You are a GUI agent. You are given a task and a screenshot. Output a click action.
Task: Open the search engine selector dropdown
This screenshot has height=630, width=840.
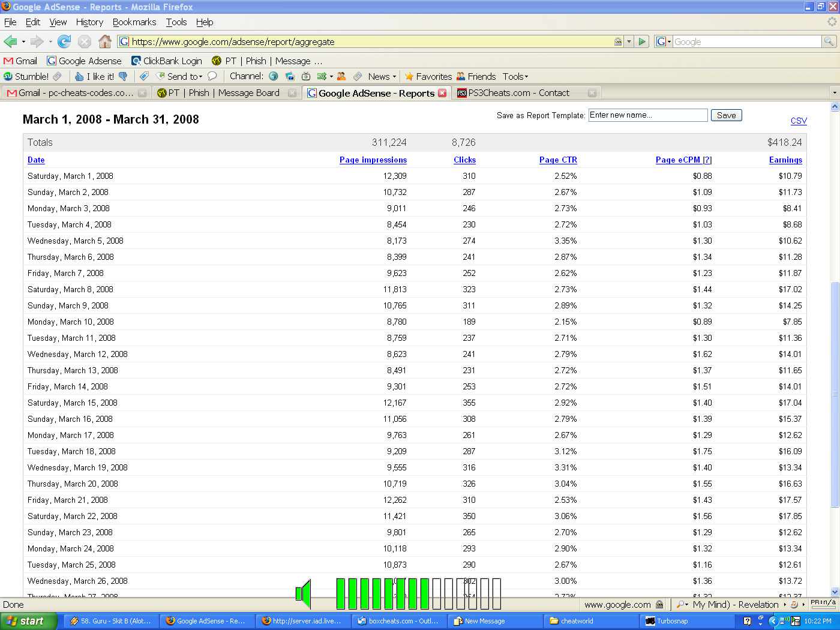(664, 41)
